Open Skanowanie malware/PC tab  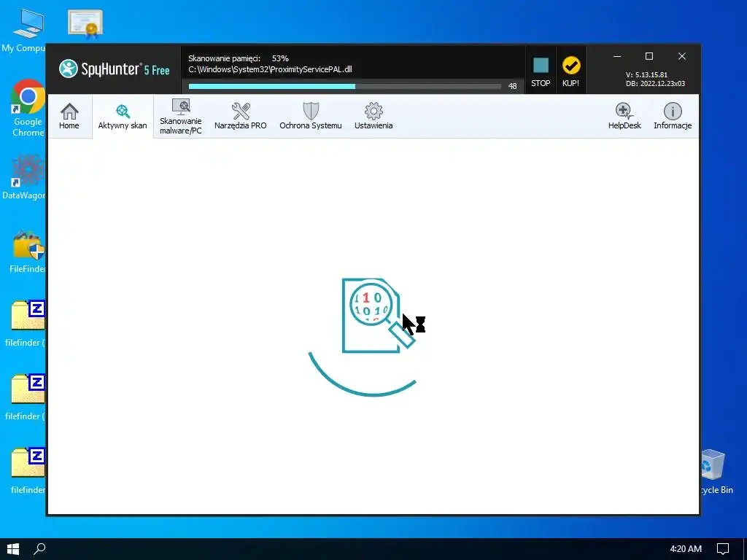(x=181, y=116)
